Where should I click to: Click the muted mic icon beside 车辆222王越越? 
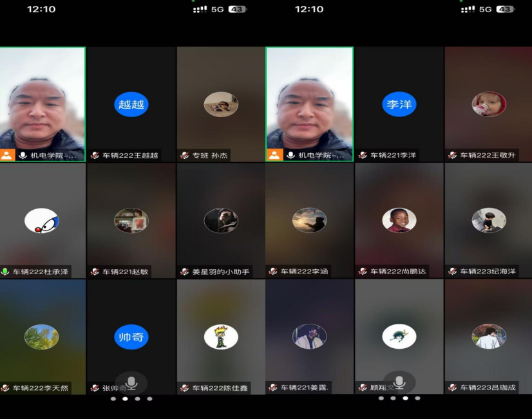tap(95, 155)
